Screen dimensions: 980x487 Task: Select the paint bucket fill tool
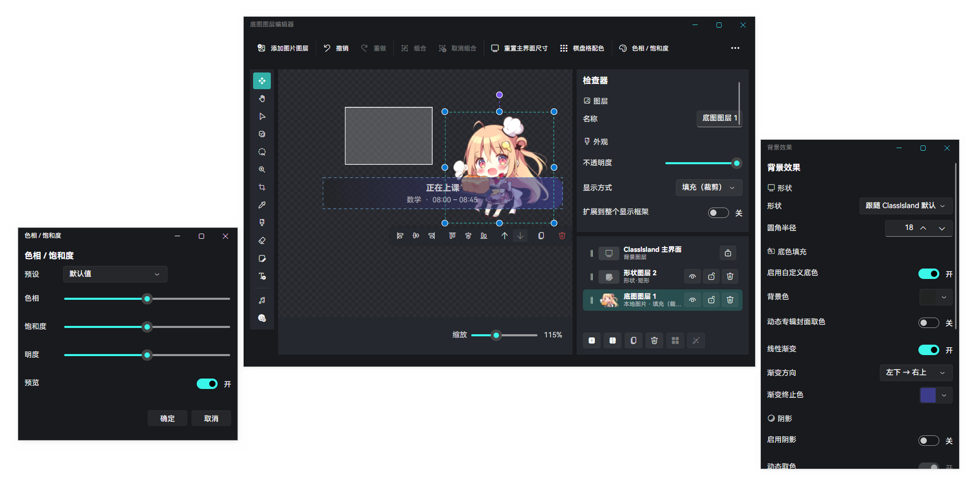[x=262, y=223]
